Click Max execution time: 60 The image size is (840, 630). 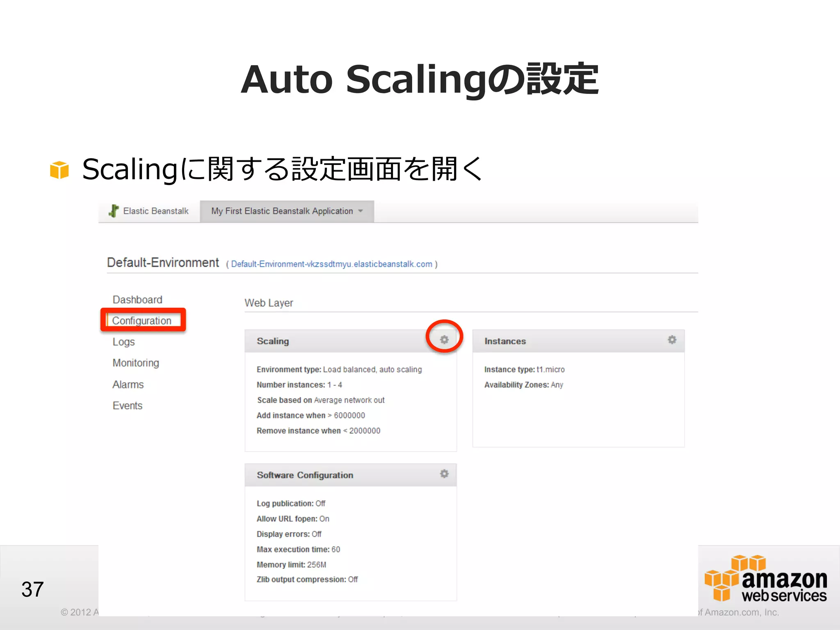tap(298, 549)
